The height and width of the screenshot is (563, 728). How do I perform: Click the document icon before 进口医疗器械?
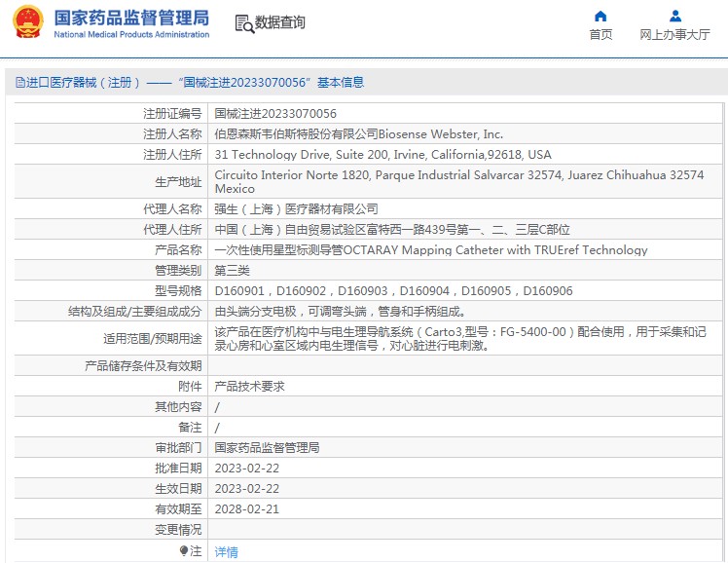(x=20, y=83)
